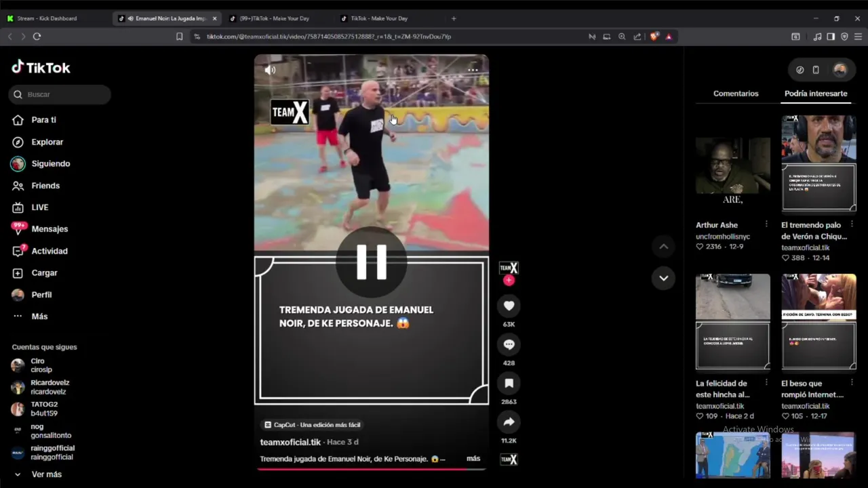Open the get-coins icon in top pill
Image resolution: width=868 pixels, height=488 pixels.
800,70
